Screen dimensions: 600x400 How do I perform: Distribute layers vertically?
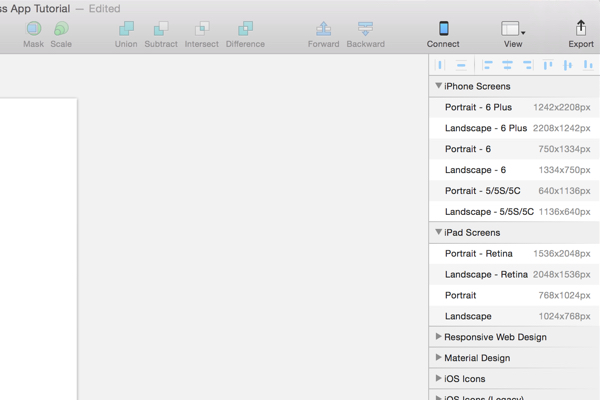[461, 65]
